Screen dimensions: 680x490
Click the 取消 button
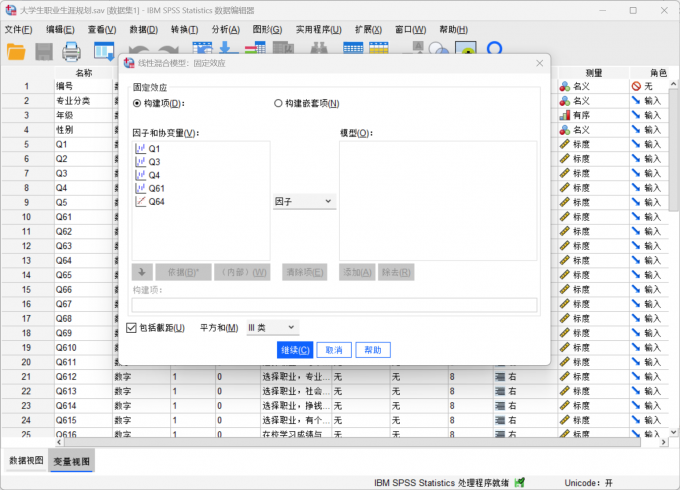(x=334, y=350)
